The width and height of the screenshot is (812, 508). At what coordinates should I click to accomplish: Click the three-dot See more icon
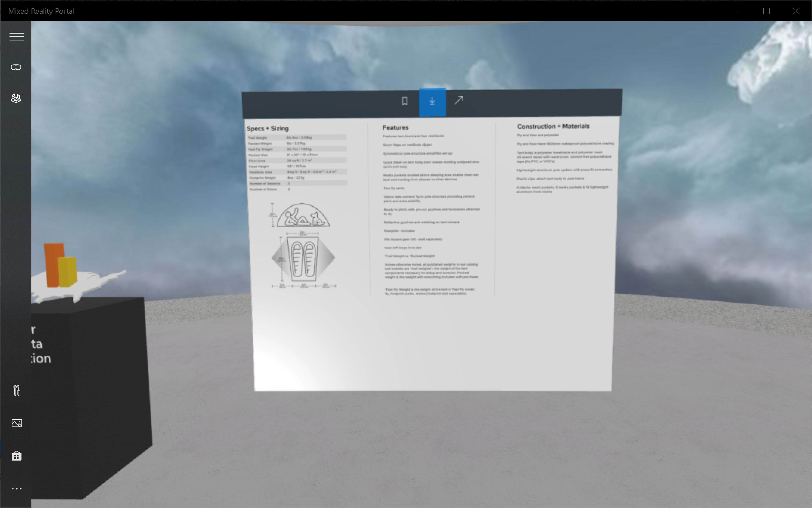pyautogui.click(x=16, y=488)
